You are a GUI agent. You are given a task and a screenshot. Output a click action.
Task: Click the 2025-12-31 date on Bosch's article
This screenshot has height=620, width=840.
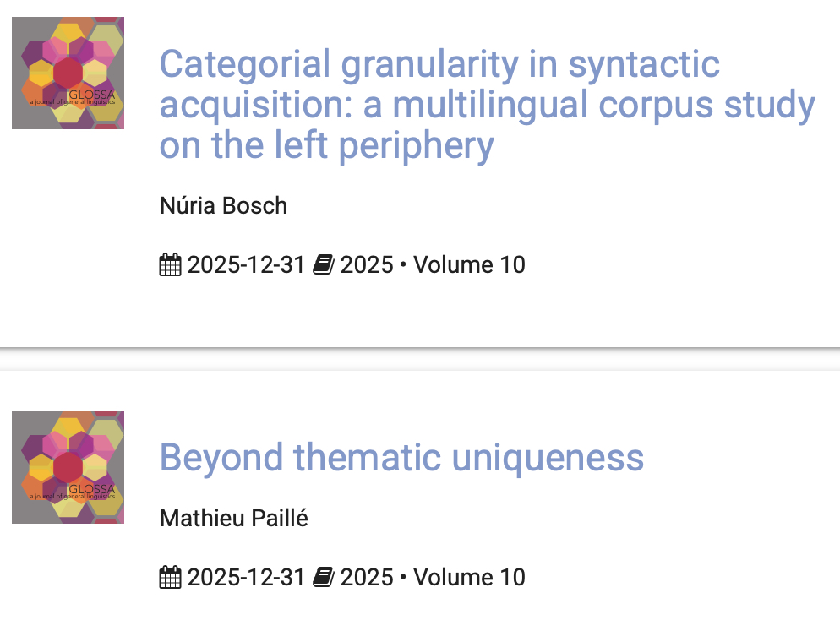[245, 265]
